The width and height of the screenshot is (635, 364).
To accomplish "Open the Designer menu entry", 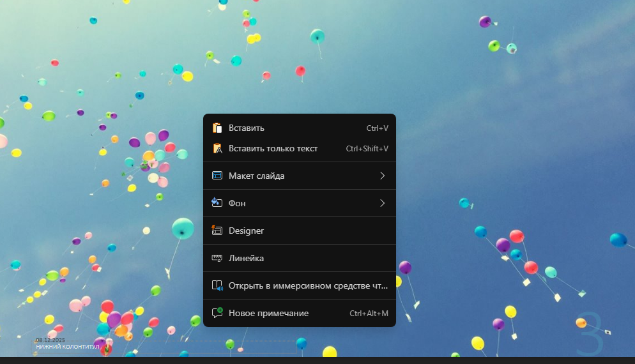I will pyautogui.click(x=246, y=231).
